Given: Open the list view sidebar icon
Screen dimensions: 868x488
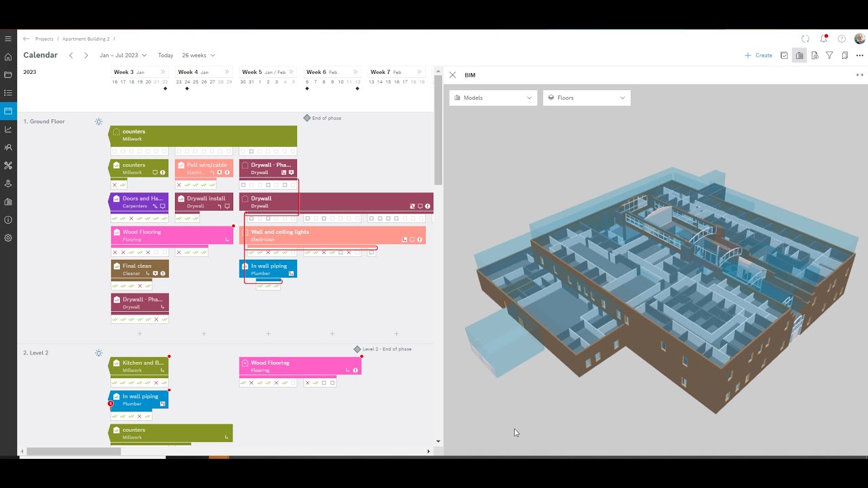Looking at the screenshot, I should [8, 93].
